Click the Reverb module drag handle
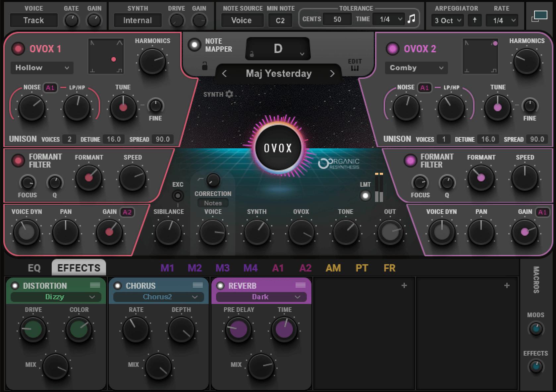Image resolution: width=556 pixels, height=392 pixels. [301, 285]
